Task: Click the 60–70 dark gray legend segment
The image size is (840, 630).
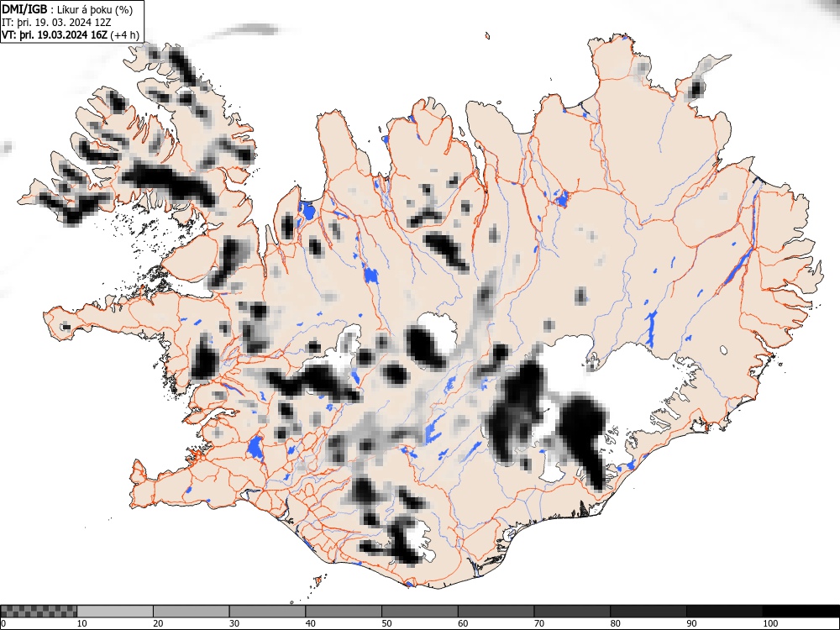Action: pos(496,612)
